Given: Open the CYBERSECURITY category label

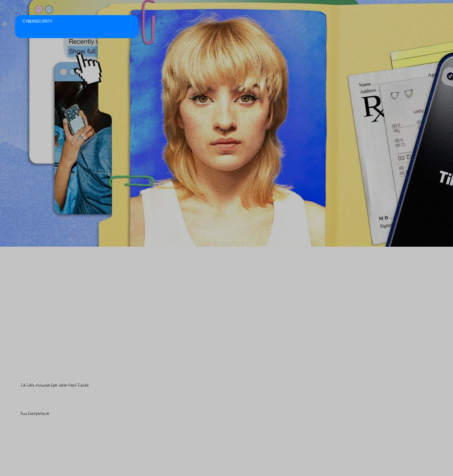Looking at the screenshot, I should [x=37, y=22].
